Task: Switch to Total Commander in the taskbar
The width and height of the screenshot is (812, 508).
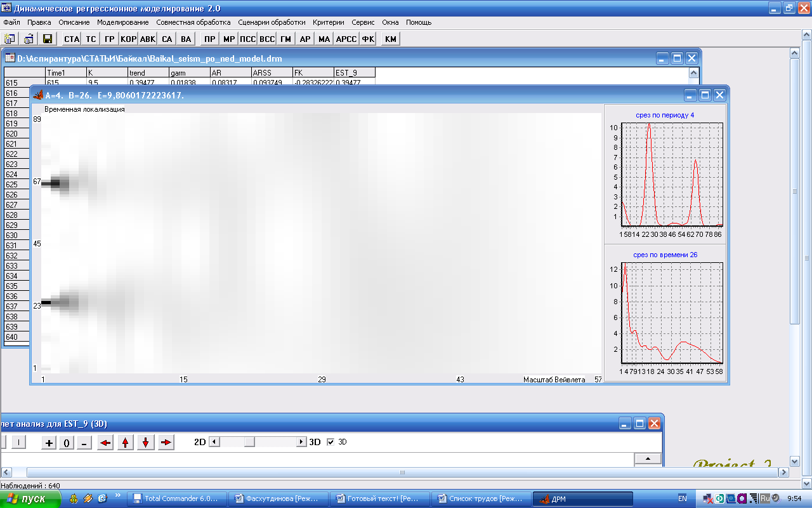Action: (x=175, y=499)
